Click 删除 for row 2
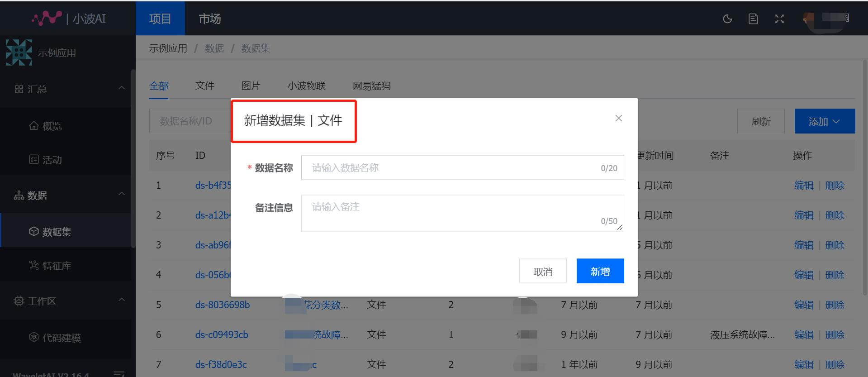 (x=835, y=215)
